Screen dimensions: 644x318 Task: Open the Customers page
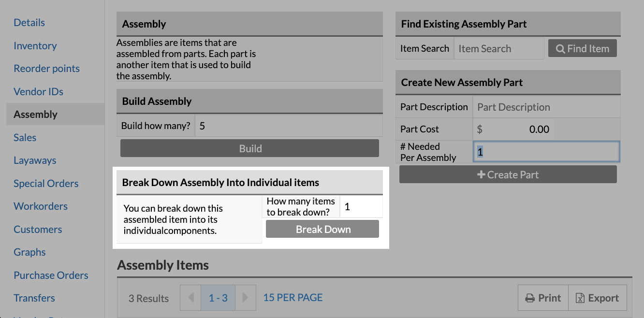click(38, 229)
